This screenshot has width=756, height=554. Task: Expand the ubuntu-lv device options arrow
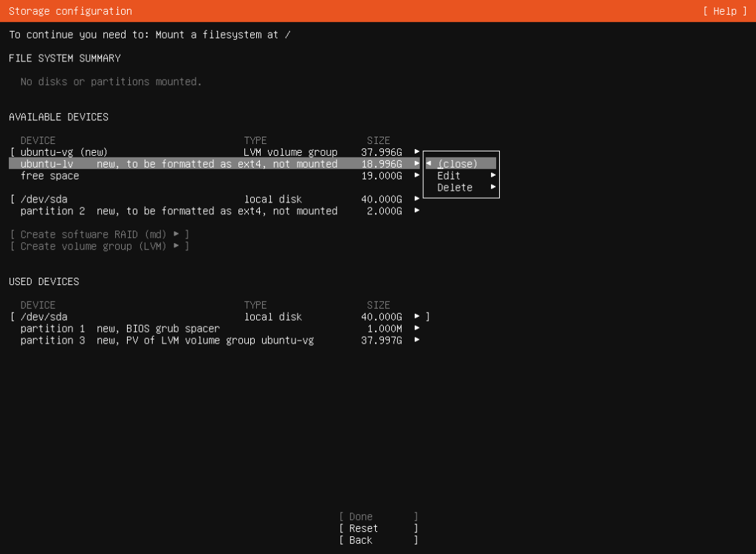417,163
